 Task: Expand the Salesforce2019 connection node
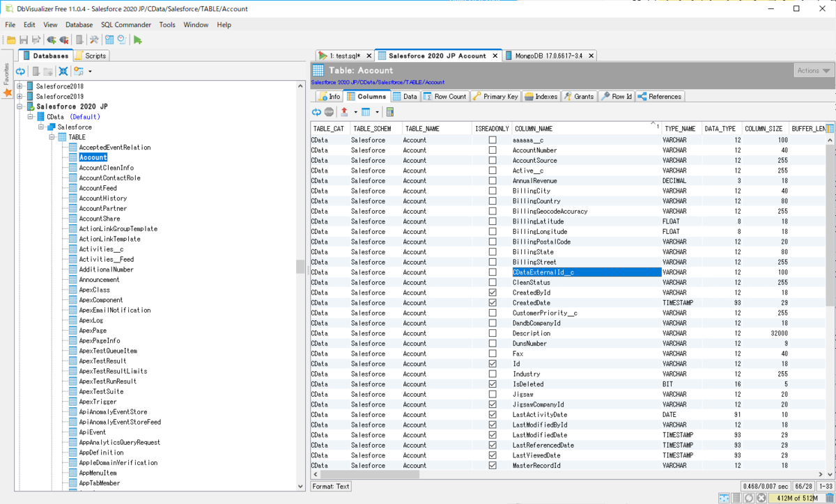point(20,97)
